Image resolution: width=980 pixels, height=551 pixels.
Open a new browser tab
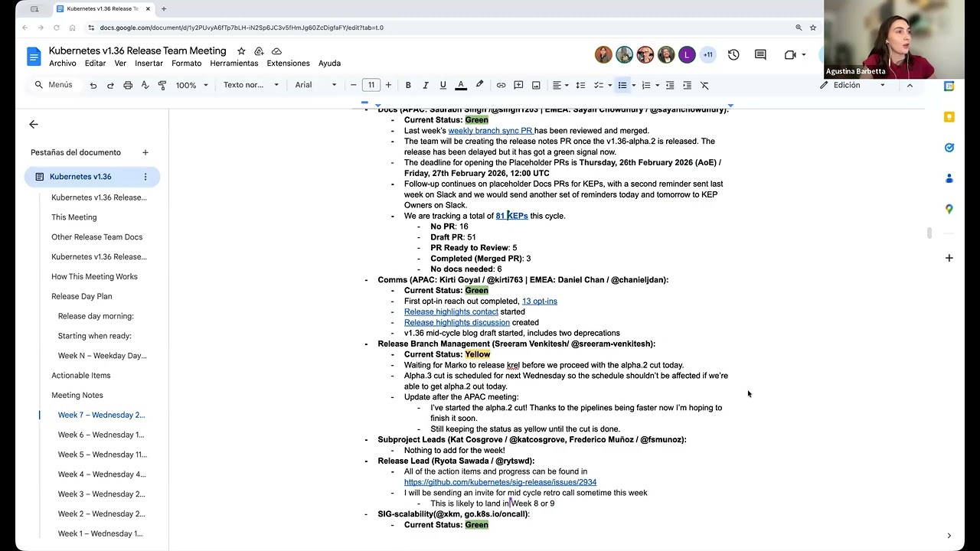163,8
